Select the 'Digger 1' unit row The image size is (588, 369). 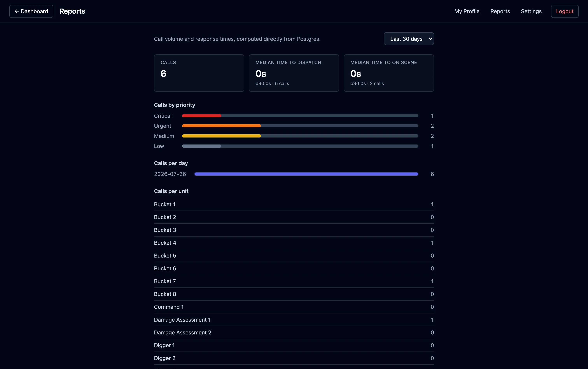294,345
